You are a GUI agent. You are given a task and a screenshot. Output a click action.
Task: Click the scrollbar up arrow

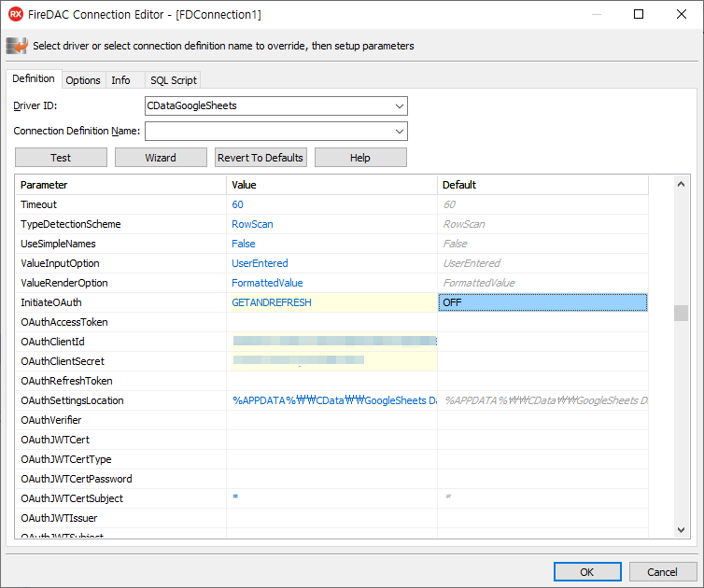point(681,184)
